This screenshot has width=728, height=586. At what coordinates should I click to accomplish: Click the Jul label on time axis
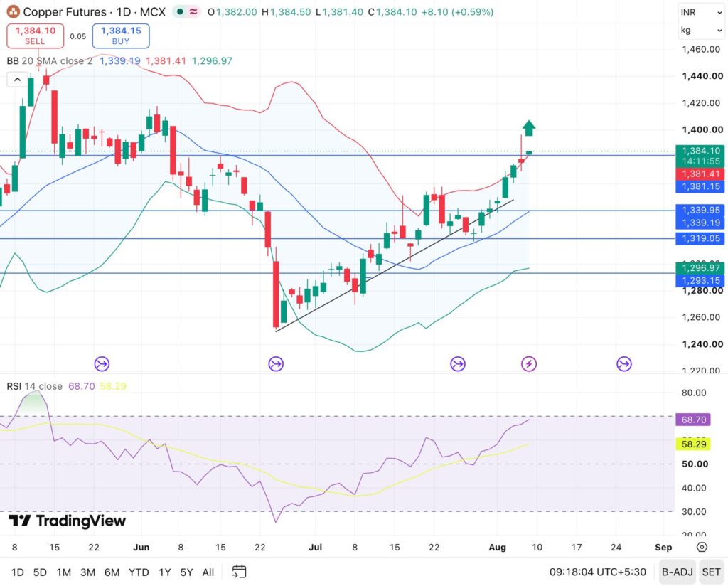315,548
